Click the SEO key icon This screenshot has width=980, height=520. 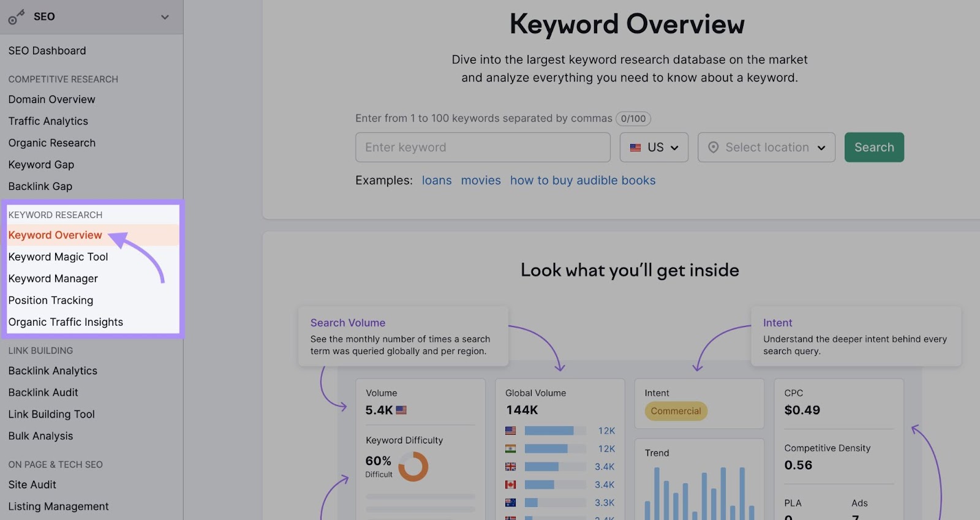(x=16, y=17)
